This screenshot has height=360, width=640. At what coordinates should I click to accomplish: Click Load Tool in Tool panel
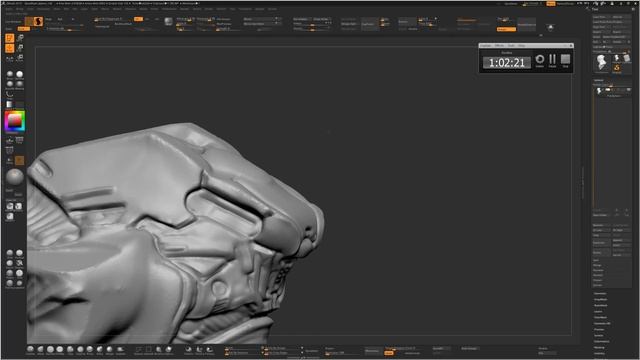point(602,17)
